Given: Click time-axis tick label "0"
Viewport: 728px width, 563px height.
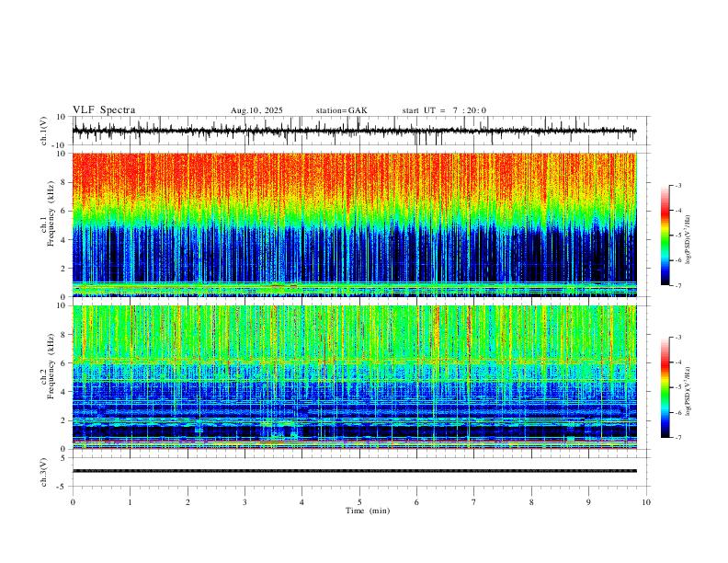Looking at the screenshot, I should coord(73,502).
